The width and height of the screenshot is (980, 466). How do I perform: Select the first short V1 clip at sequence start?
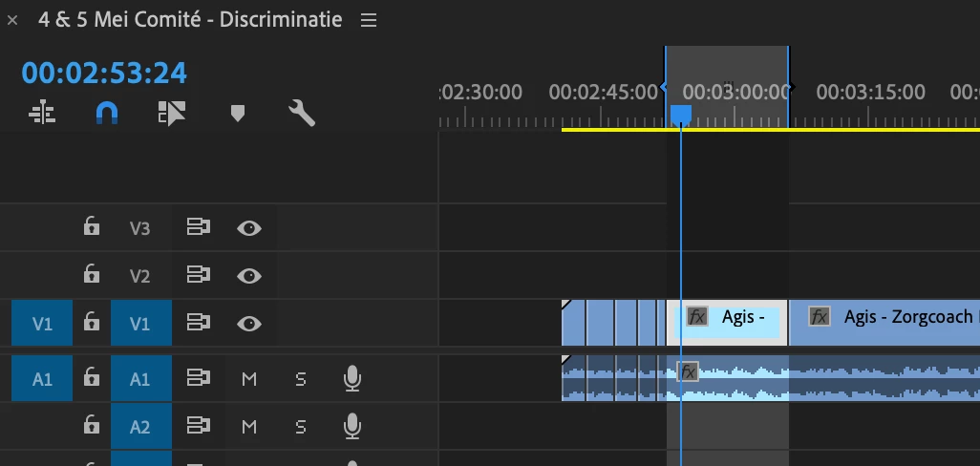click(573, 323)
